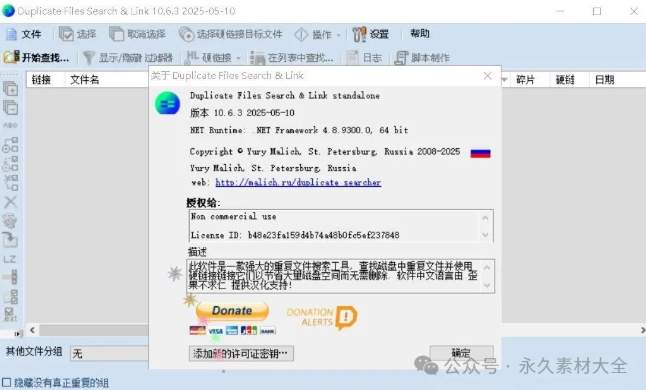Close the About dialog with X

487,76
